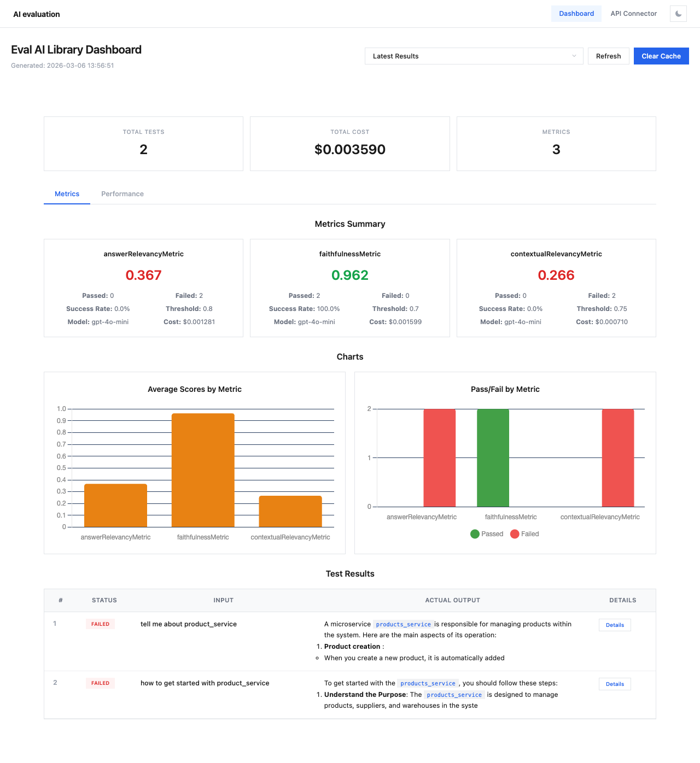This screenshot has width=700, height=763.
Task: Click the Total Cost summary card
Action: tap(349, 143)
